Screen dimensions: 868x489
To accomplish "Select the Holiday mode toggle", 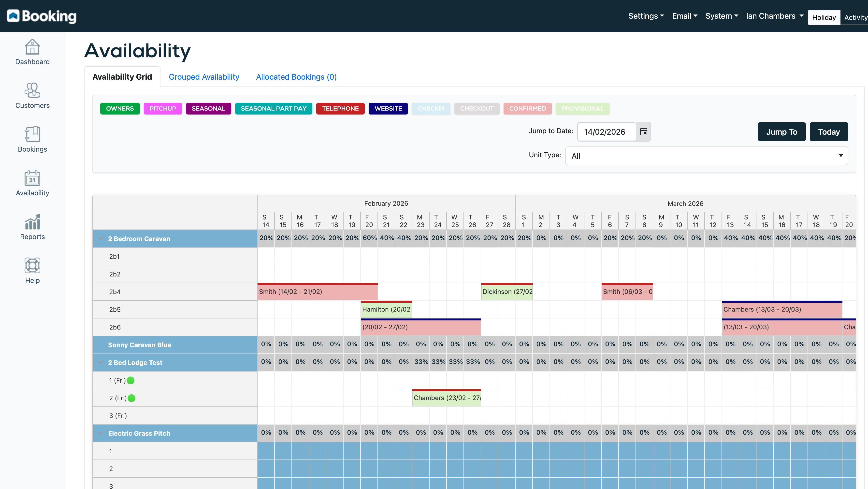I will (824, 17).
